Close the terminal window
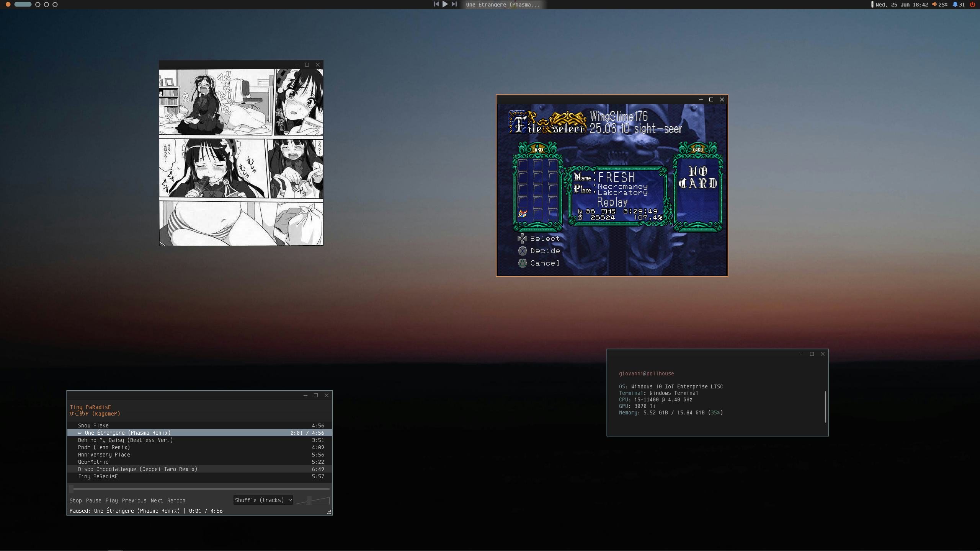This screenshot has width=980, height=551. pyautogui.click(x=823, y=354)
